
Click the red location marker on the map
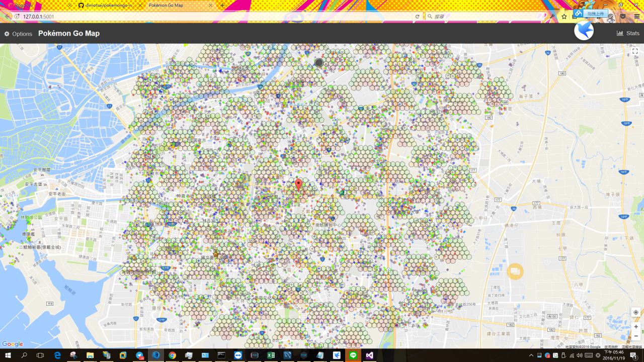(x=298, y=185)
